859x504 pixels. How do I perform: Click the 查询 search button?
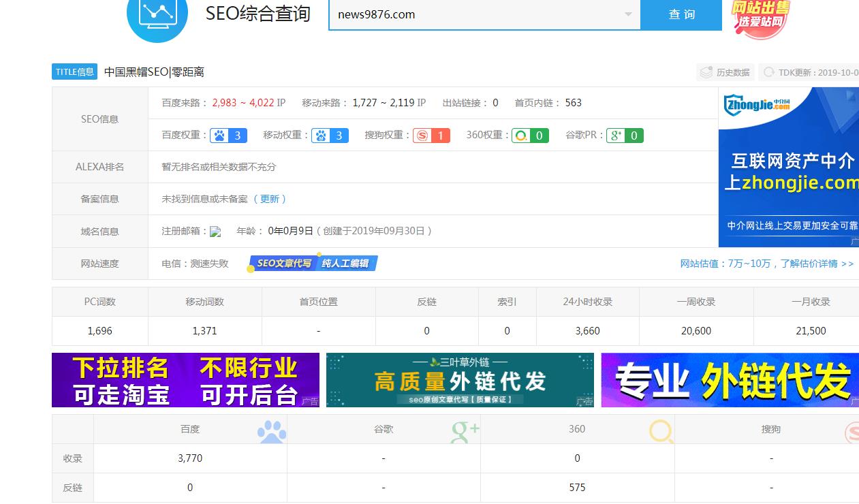[681, 14]
